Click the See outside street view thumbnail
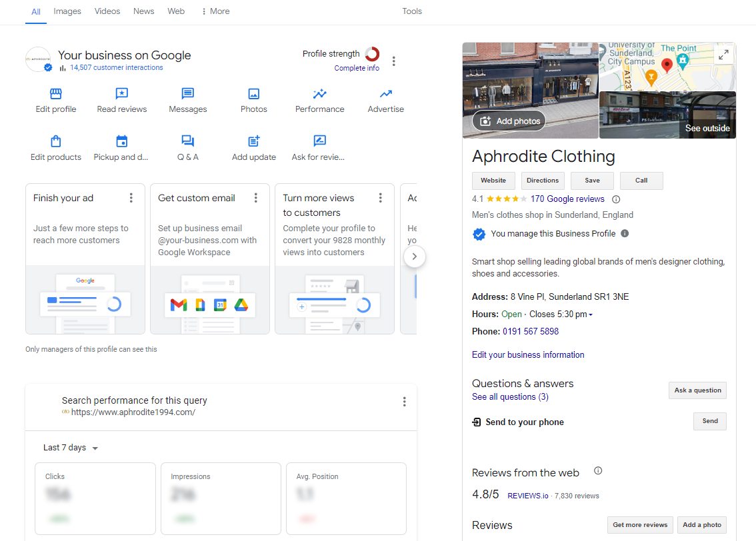The image size is (756, 541). pyautogui.click(x=667, y=115)
